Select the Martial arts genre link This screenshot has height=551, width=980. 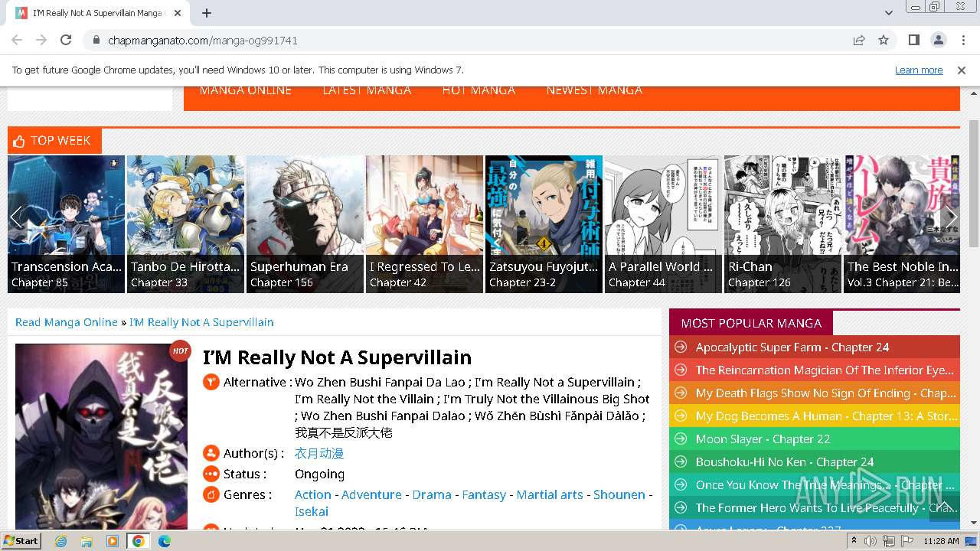click(x=550, y=495)
